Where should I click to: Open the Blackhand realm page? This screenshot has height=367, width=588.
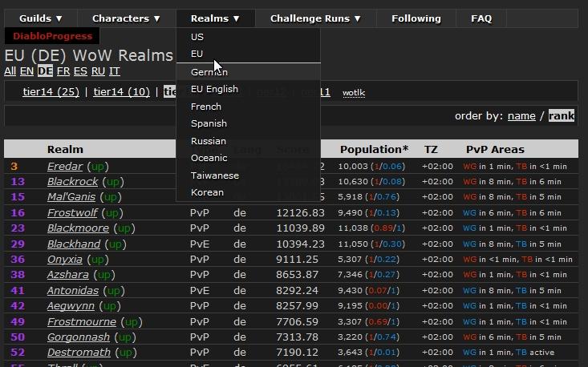74,244
